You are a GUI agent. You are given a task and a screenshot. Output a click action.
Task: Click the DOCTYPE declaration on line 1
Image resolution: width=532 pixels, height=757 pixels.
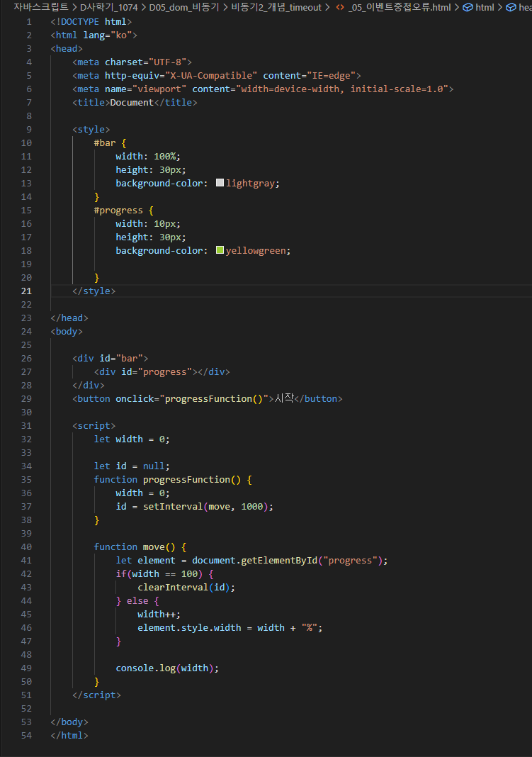click(x=91, y=22)
